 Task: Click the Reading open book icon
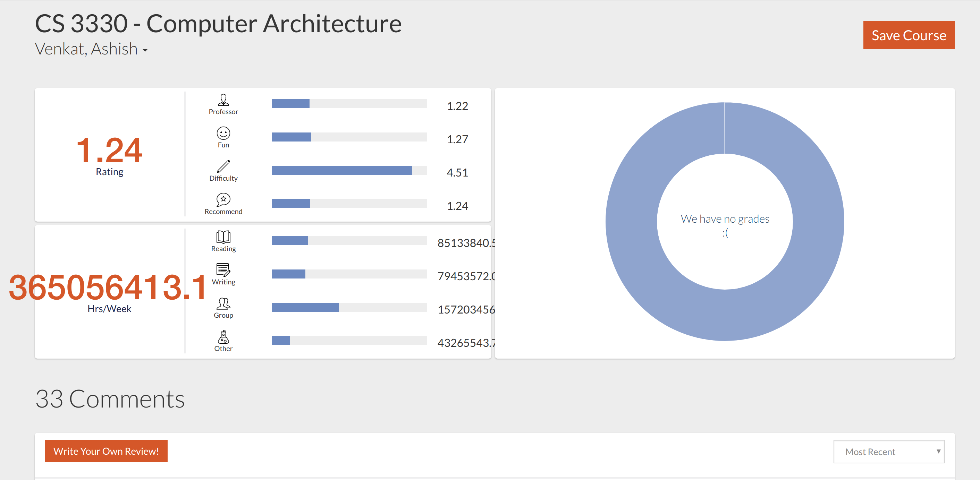(x=223, y=237)
